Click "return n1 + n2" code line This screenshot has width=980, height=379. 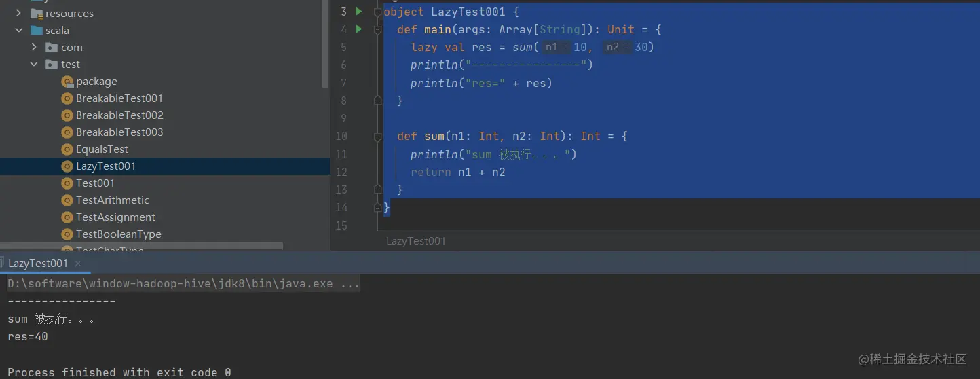point(458,172)
